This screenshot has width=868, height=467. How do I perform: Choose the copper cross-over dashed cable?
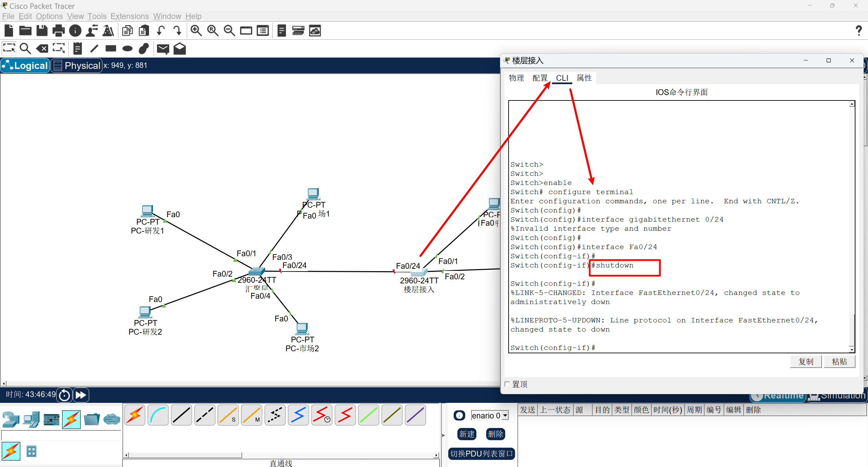[205, 415]
